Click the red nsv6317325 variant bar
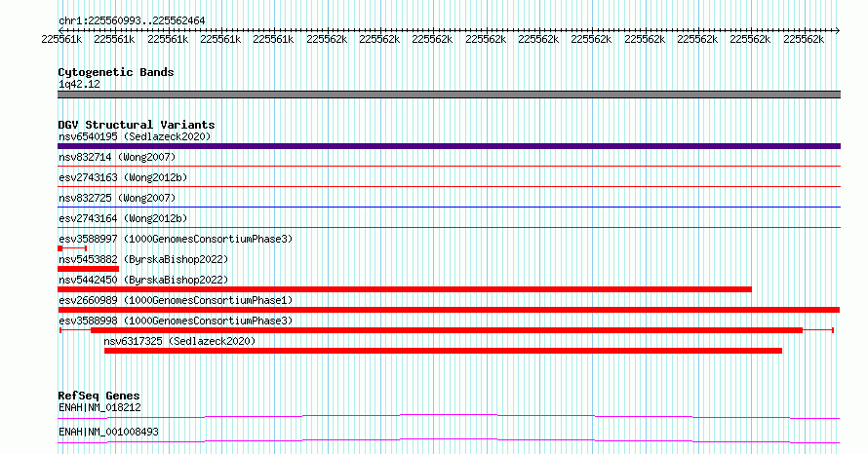The height and width of the screenshot is (454, 868). pos(443,351)
